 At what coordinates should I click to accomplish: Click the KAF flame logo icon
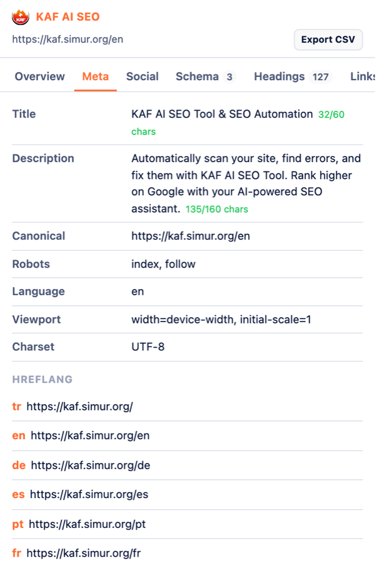click(21, 17)
